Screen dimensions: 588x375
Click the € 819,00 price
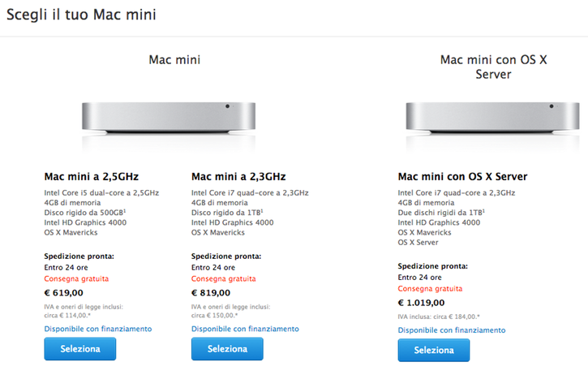point(211,293)
